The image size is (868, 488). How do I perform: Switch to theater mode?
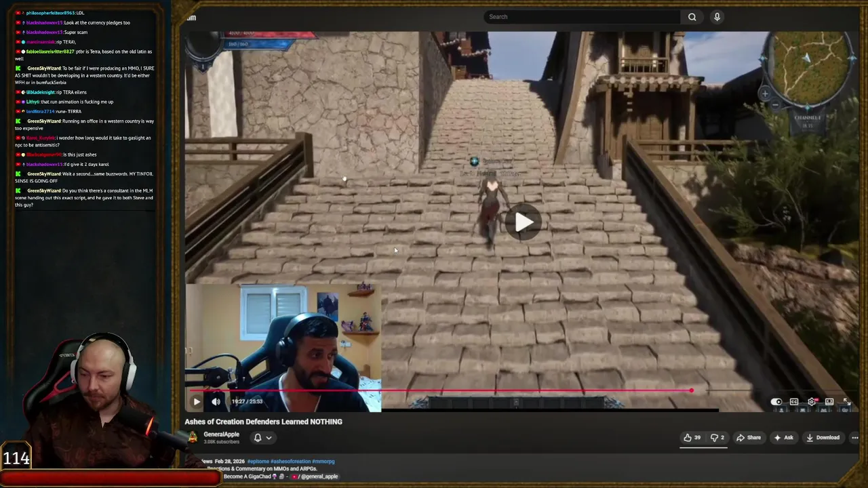tap(829, 402)
